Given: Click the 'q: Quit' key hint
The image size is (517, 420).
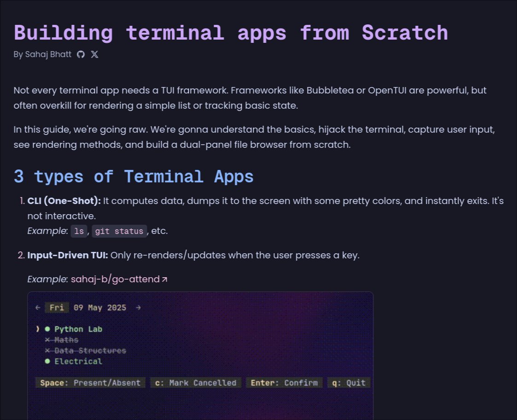Looking at the screenshot, I should point(349,383).
